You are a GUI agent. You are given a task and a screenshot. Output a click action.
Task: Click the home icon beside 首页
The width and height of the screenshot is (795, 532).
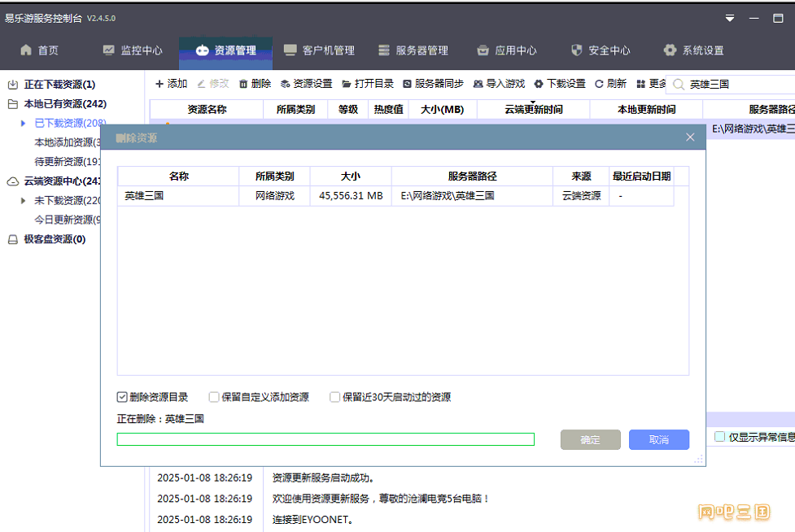pyautogui.click(x=26, y=50)
